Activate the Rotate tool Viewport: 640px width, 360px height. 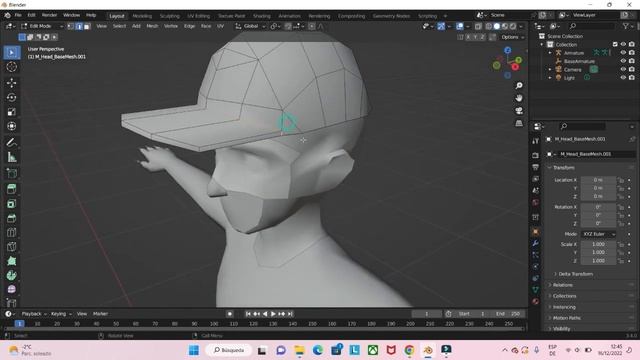click(x=12, y=97)
